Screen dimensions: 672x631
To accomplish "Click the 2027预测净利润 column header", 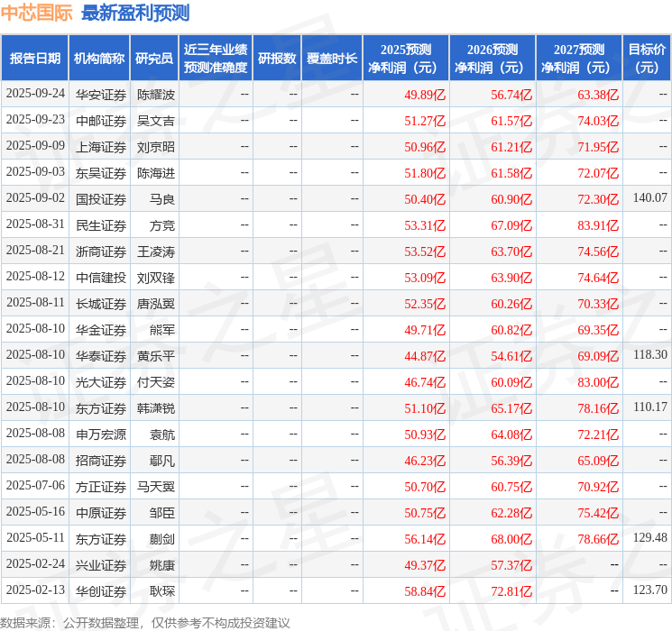I will (579, 59).
